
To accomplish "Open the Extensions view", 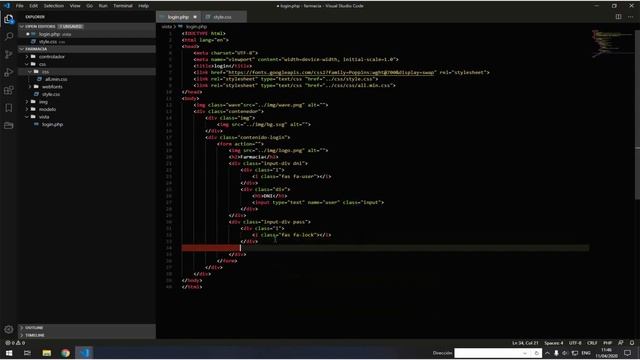I will click(9, 90).
